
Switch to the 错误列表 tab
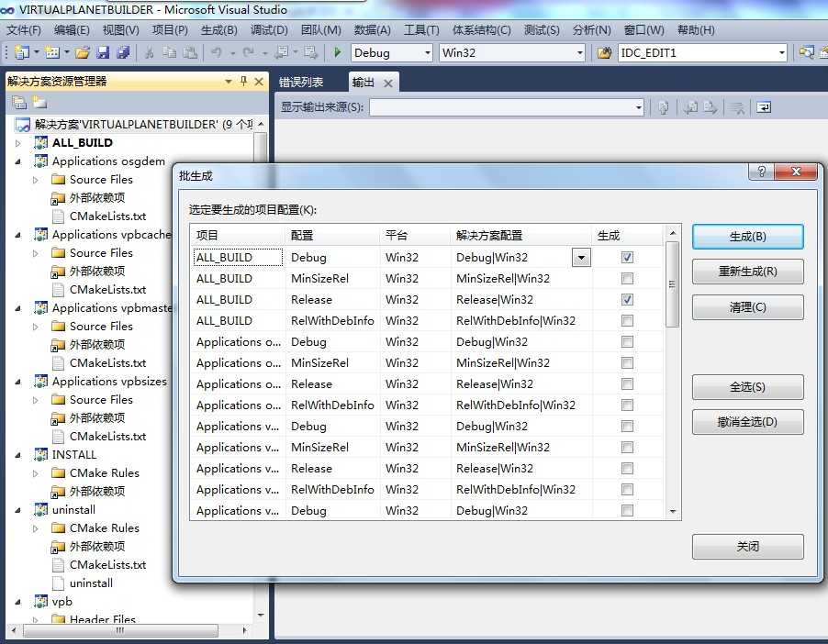point(301,83)
